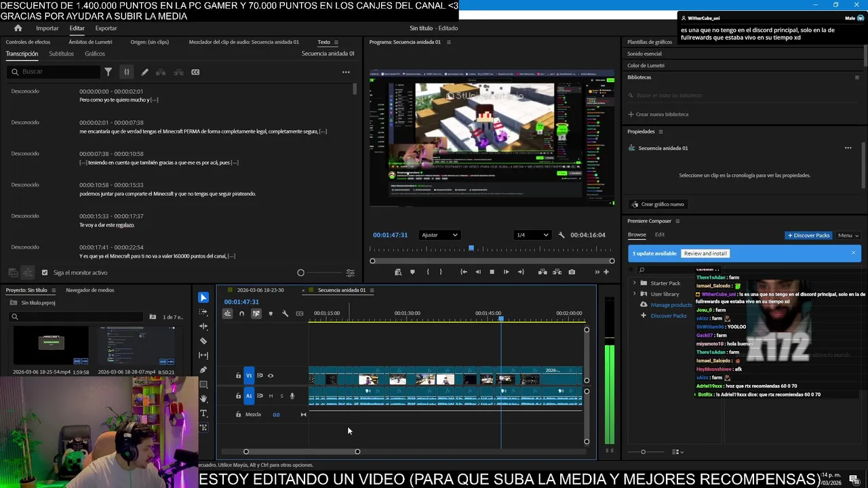Select the Pen tool in timeline toolbar
The image size is (868, 488).
click(203, 370)
